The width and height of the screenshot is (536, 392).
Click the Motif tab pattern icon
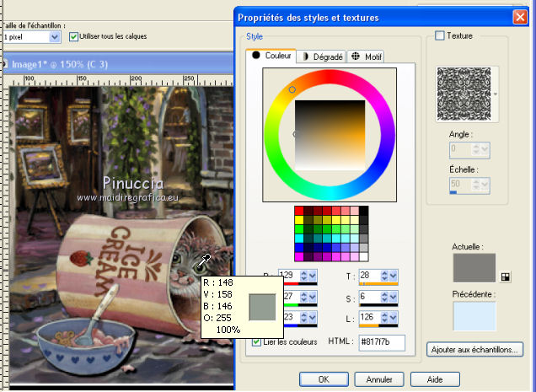(356, 56)
